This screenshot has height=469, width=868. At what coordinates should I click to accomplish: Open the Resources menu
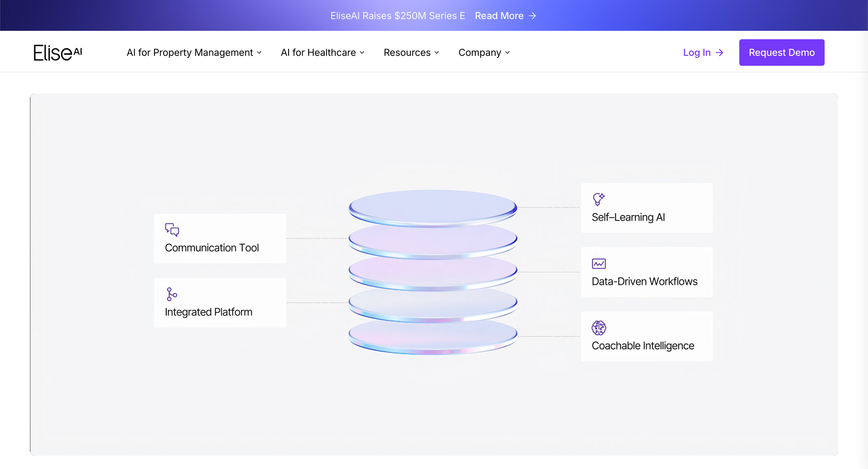[x=407, y=52]
